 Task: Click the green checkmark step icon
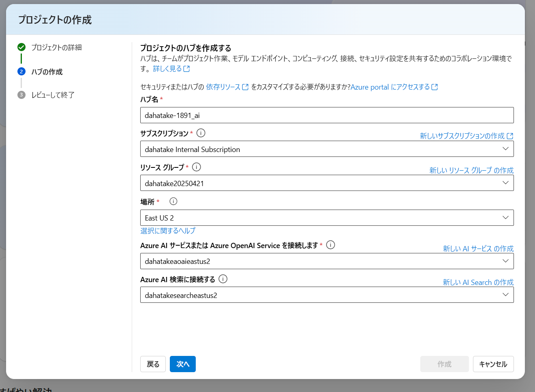pos(21,47)
